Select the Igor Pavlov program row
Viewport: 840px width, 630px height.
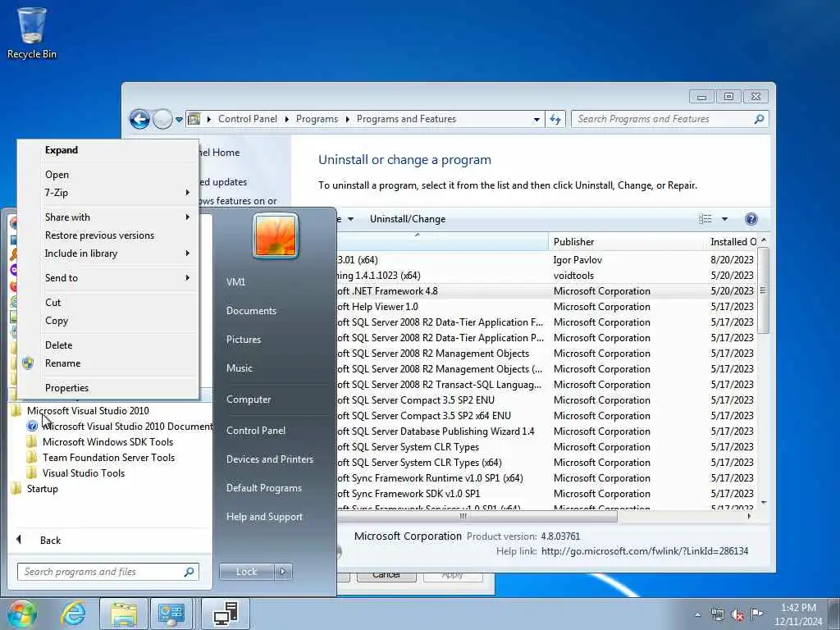click(x=547, y=260)
